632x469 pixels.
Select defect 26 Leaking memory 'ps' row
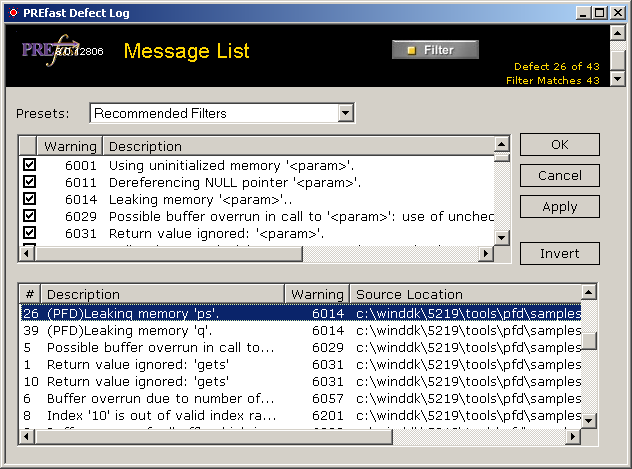301,313
